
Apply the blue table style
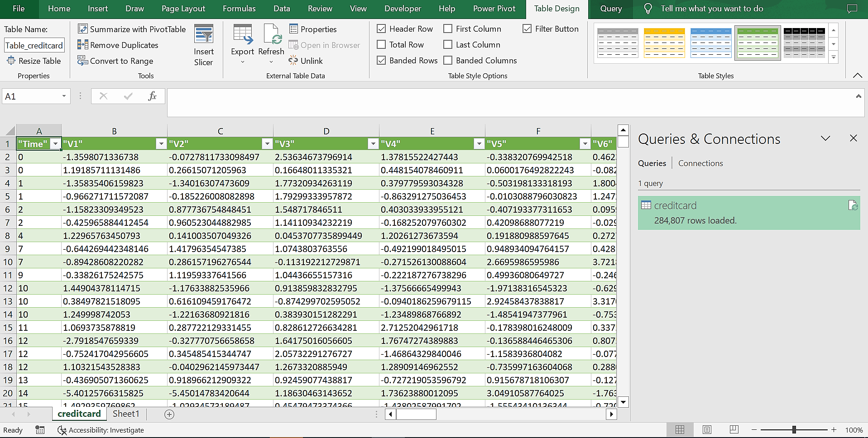(711, 43)
